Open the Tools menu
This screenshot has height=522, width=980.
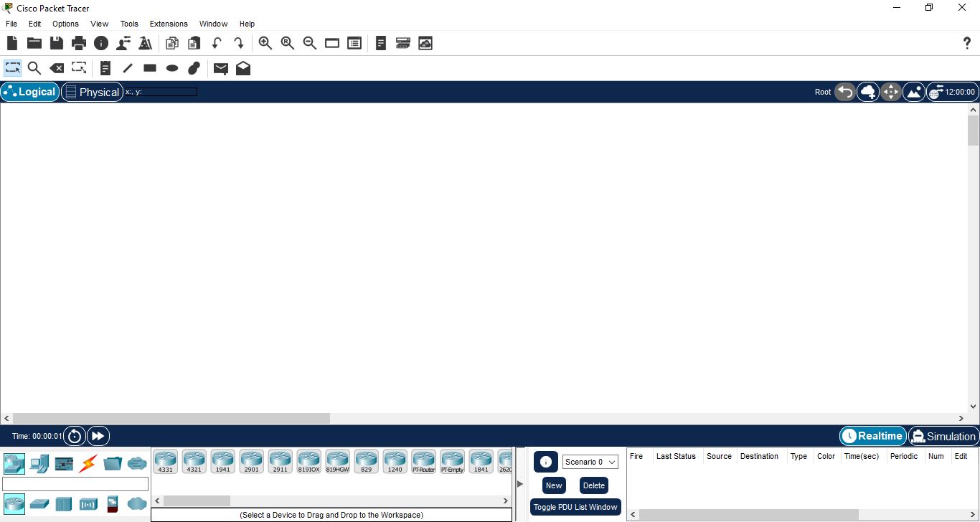tap(129, 24)
